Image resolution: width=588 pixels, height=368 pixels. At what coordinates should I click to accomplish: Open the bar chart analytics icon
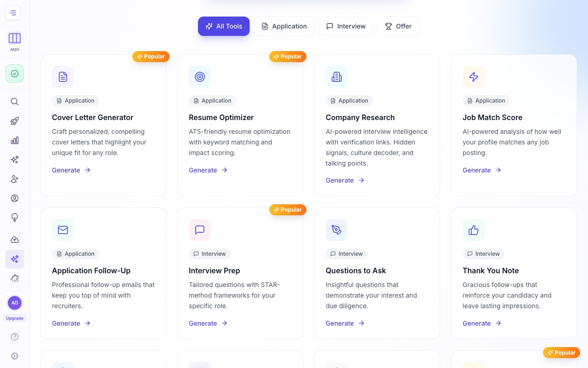click(x=15, y=140)
